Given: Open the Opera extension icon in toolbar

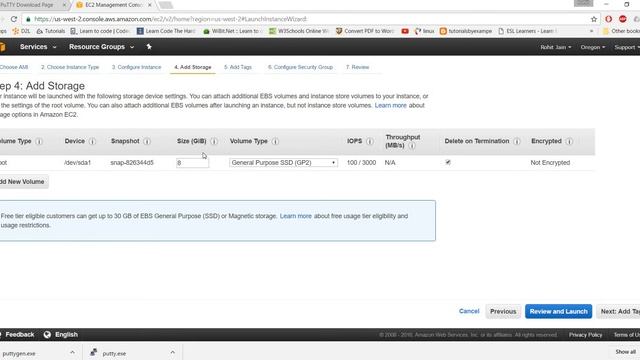Looking at the screenshot, I should click(x=609, y=19).
